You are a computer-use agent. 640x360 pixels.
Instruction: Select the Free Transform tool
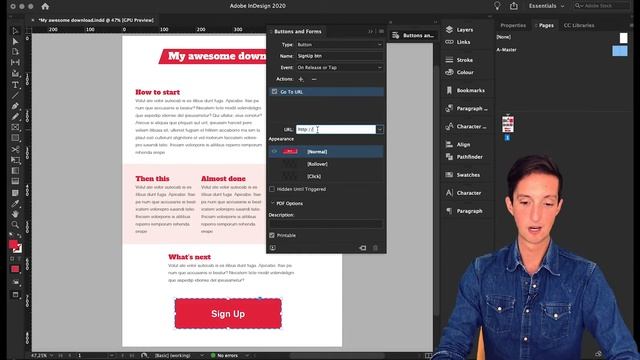tap(15, 160)
